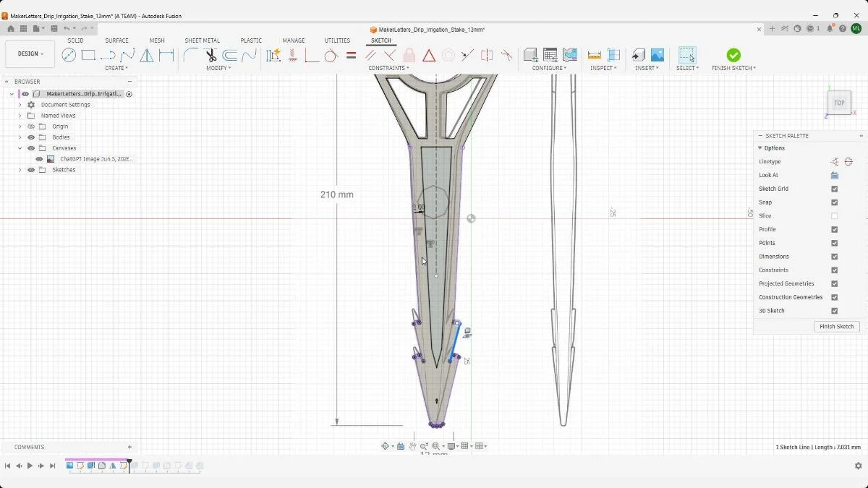The width and height of the screenshot is (868, 488).
Task: Open the Data Panel grid icon
Action: [x=23, y=29]
